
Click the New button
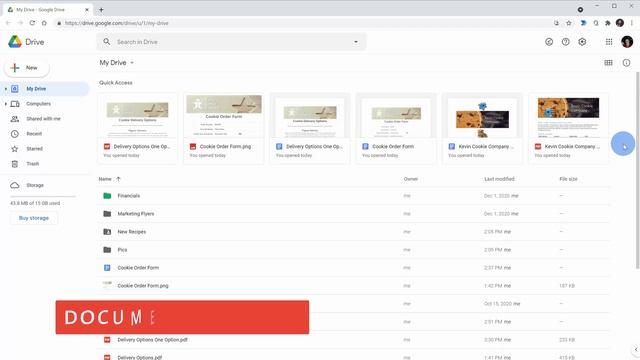(27, 68)
